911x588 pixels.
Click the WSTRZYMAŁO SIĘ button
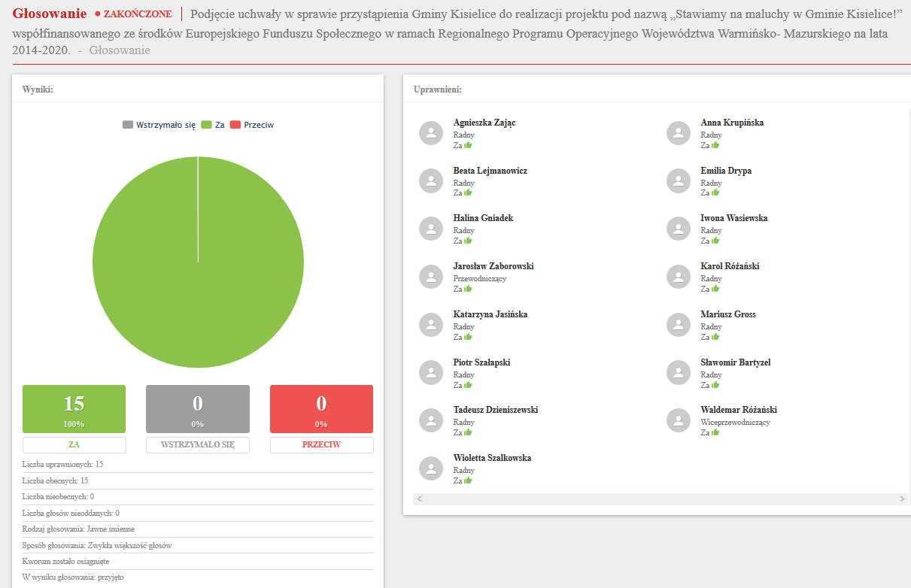pos(197,444)
